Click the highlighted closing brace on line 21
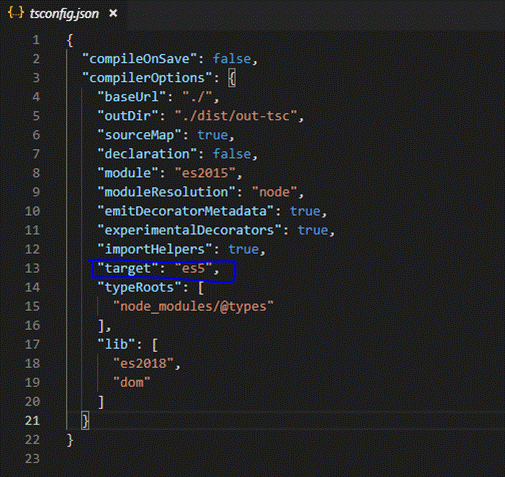The width and height of the screenshot is (505, 477). tap(85, 421)
